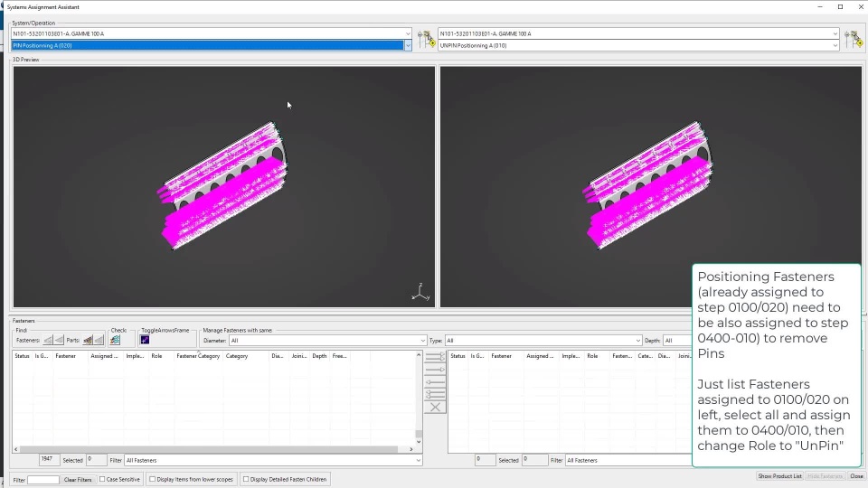Click the right system selector icon beside UNPIN Positionning
This screenshot has height=488, width=868.
[854, 39]
